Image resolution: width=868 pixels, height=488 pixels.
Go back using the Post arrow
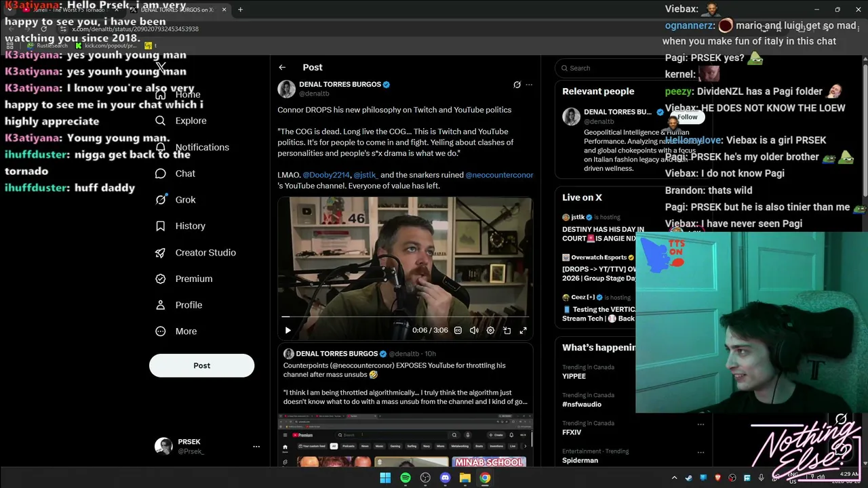(282, 67)
